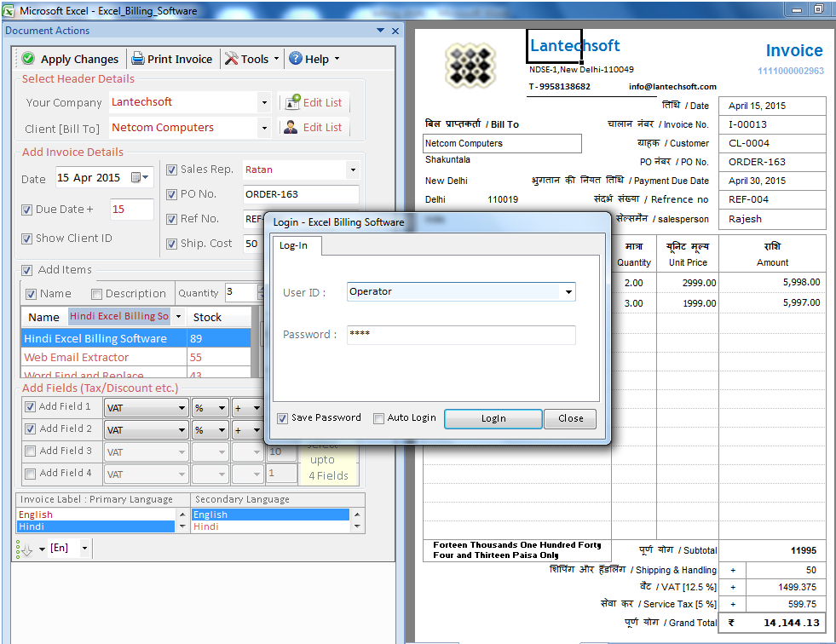Close the Document Actions pane
Screen dimensions: 836x644
[x=395, y=31]
